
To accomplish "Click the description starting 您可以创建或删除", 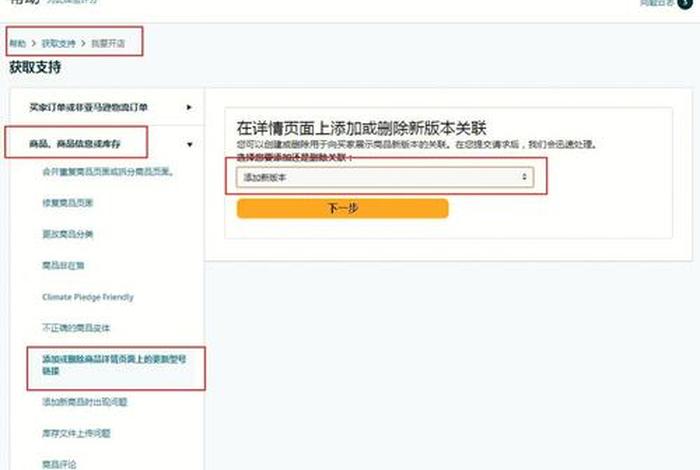I will tap(417, 144).
